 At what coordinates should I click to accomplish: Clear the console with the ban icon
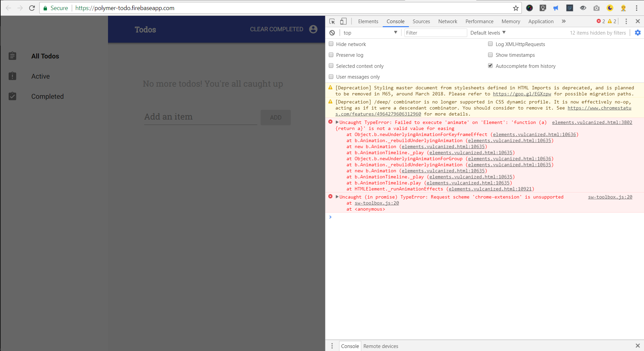click(332, 33)
